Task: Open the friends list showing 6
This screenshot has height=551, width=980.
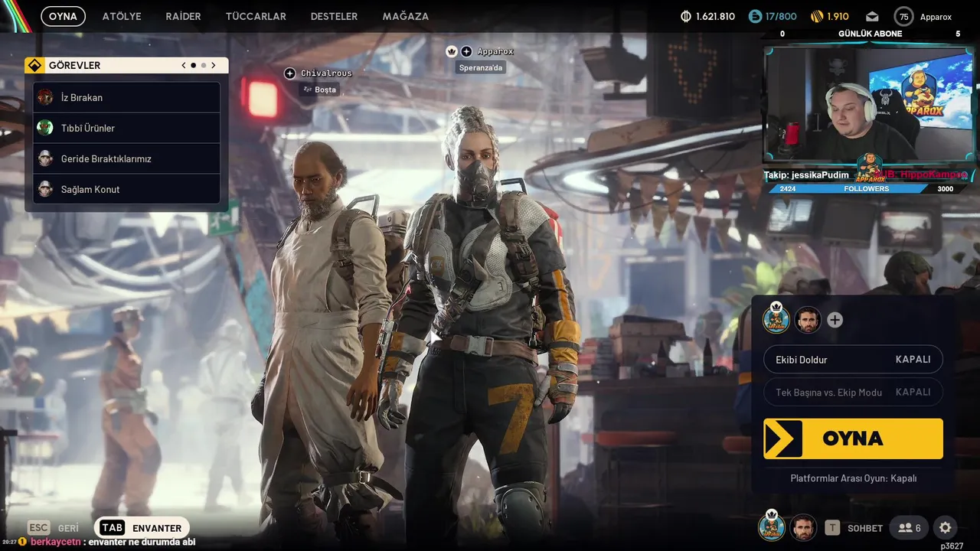Action: pos(910,527)
